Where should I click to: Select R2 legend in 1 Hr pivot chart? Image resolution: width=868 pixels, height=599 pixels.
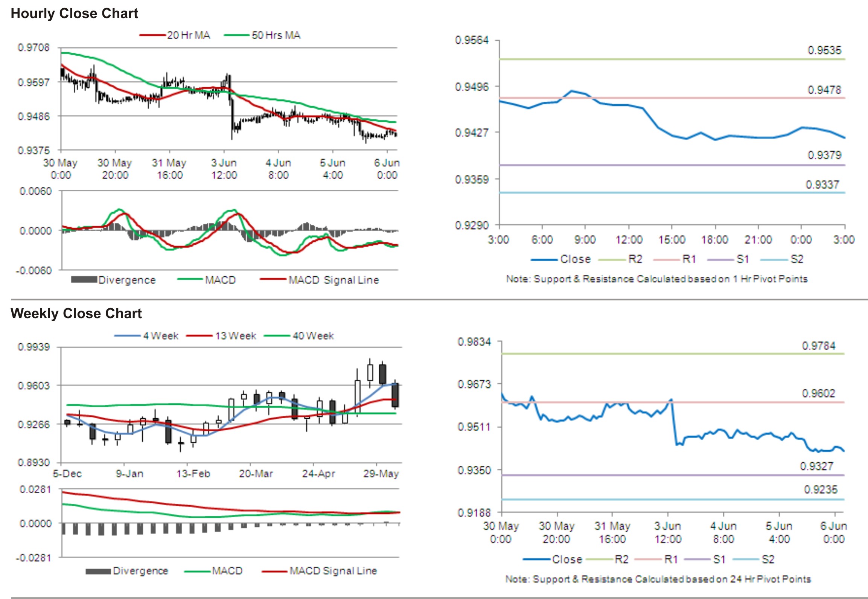point(620,259)
